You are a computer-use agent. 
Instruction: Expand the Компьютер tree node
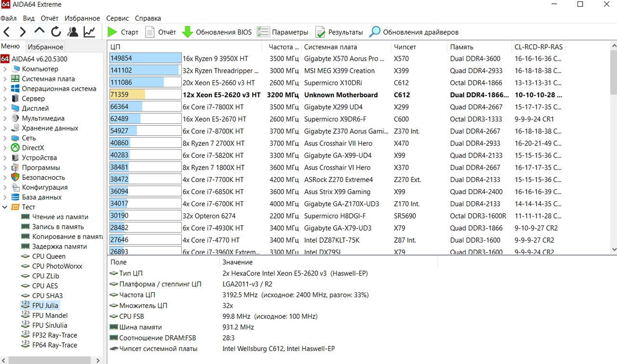[5, 69]
